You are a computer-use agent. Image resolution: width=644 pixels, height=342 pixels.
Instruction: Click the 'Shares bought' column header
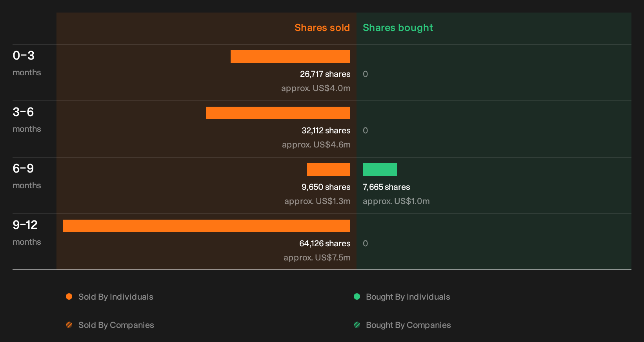coord(398,28)
